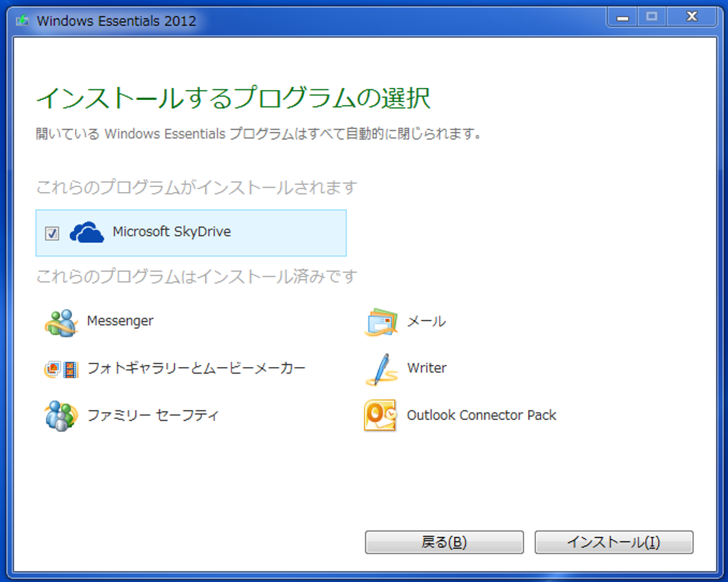Start setup with インストール(I) button
Viewport: 728px width, 582px height.
pyautogui.click(x=614, y=542)
